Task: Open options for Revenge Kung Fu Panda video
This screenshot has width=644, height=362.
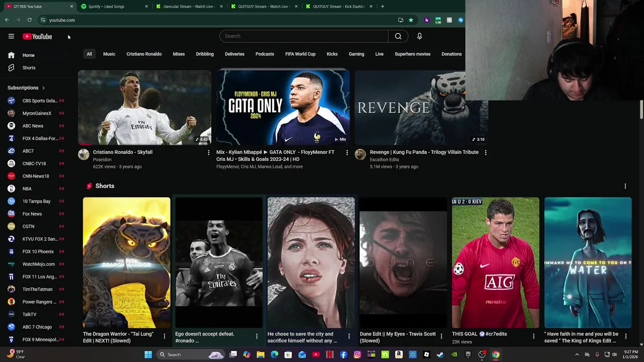Action: (486, 152)
